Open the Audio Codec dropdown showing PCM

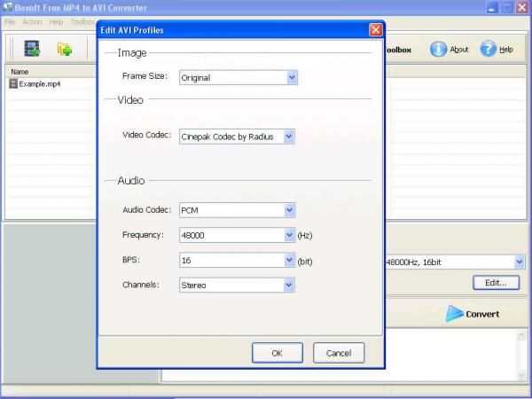237,210
